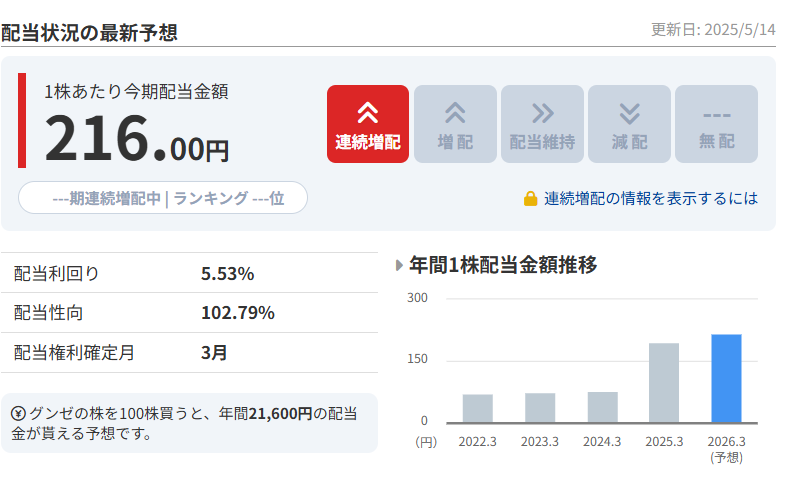Click the triangle beside 年間1株配当金額推移
This screenshot has height=479, width=785.
[x=400, y=266]
